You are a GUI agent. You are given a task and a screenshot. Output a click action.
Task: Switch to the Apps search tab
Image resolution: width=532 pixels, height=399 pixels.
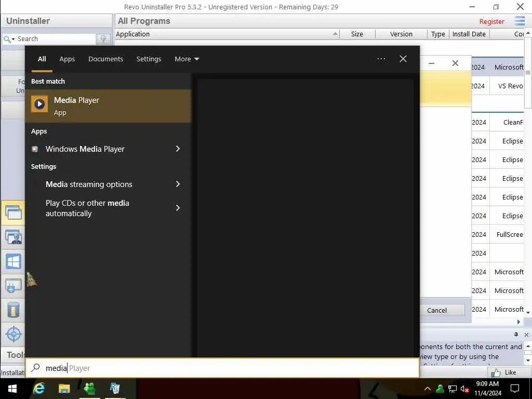[67, 59]
